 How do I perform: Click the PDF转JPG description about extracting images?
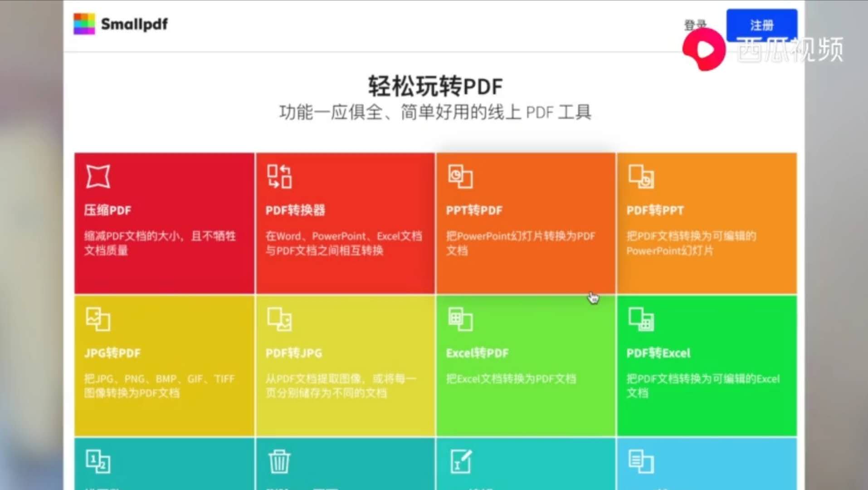coord(341,386)
